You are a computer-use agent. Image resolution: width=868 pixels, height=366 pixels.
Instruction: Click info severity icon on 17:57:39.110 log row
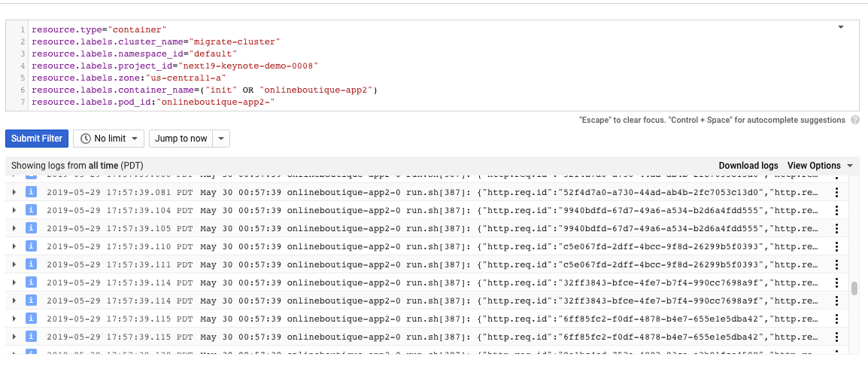click(x=31, y=246)
